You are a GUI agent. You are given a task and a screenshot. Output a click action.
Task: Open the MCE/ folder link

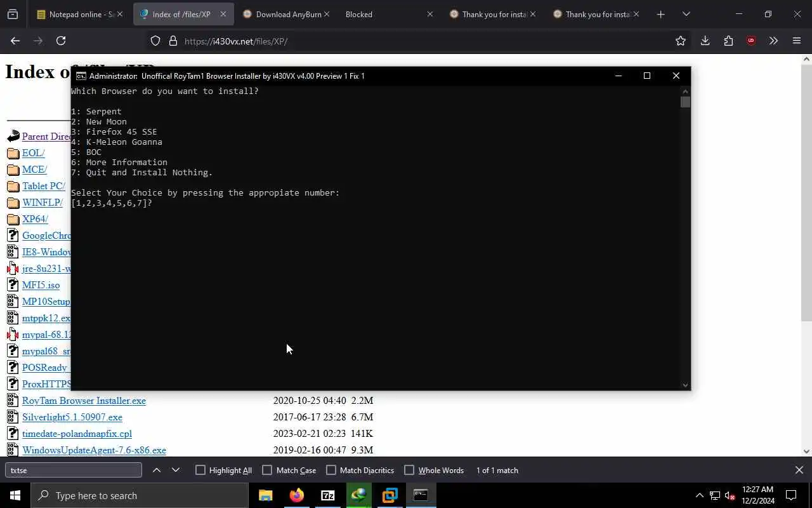click(x=34, y=170)
